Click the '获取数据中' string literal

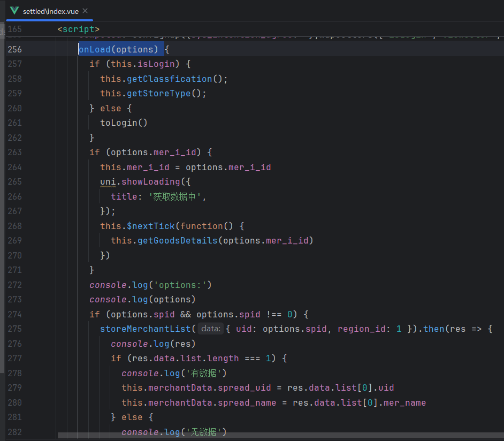coord(174,197)
